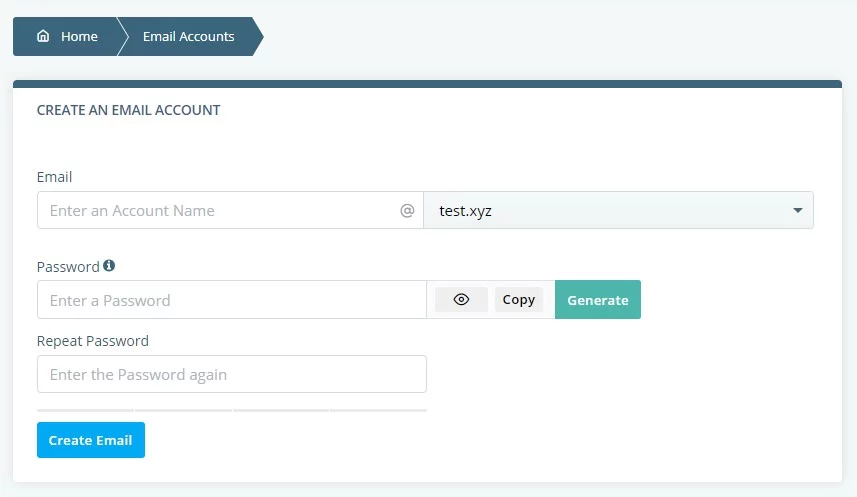The width and height of the screenshot is (857, 497).
Task: Click the @ symbol addon
Action: [407, 211]
